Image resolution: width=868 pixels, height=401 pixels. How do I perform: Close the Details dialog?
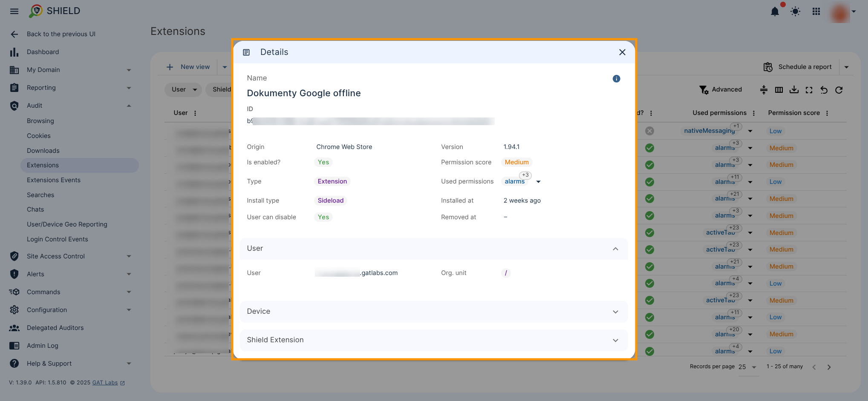pos(622,52)
